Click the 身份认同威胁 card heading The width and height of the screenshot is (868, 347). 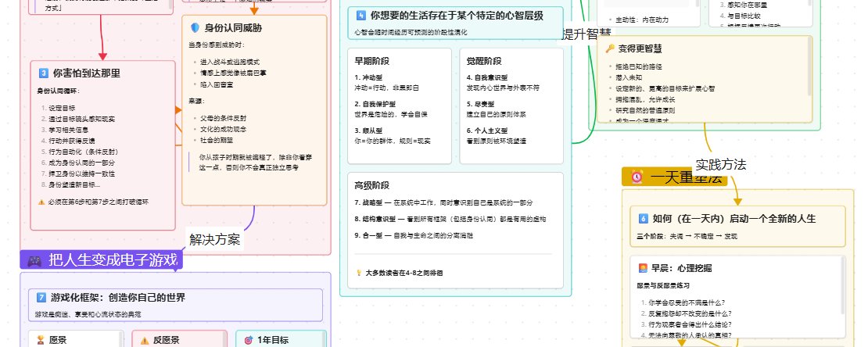(x=233, y=27)
